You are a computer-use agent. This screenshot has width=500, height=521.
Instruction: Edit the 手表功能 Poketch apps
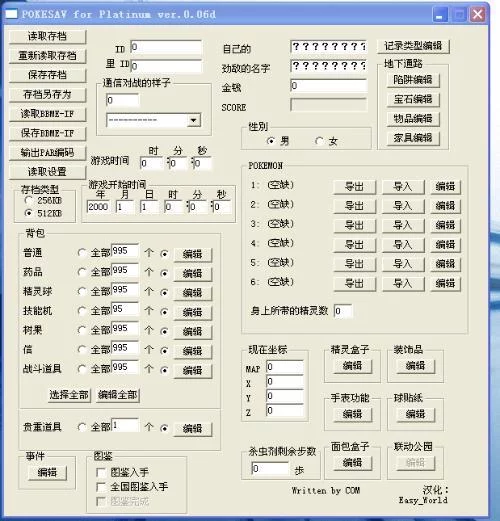click(x=352, y=415)
